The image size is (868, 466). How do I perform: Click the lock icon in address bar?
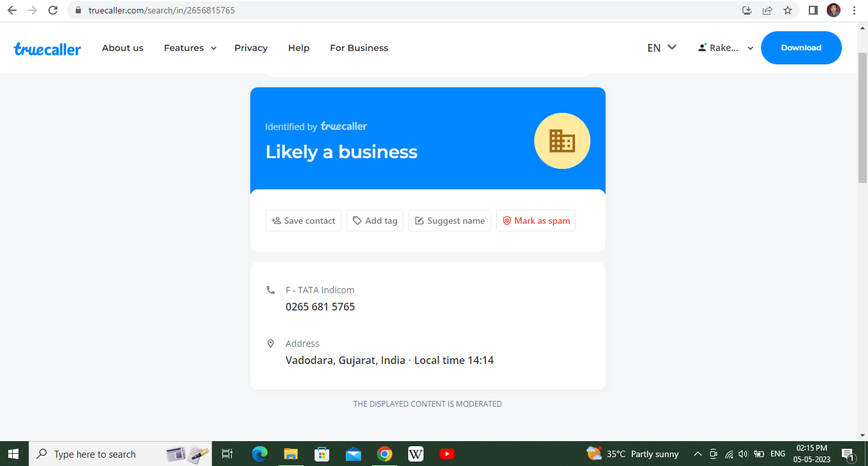pyautogui.click(x=78, y=10)
